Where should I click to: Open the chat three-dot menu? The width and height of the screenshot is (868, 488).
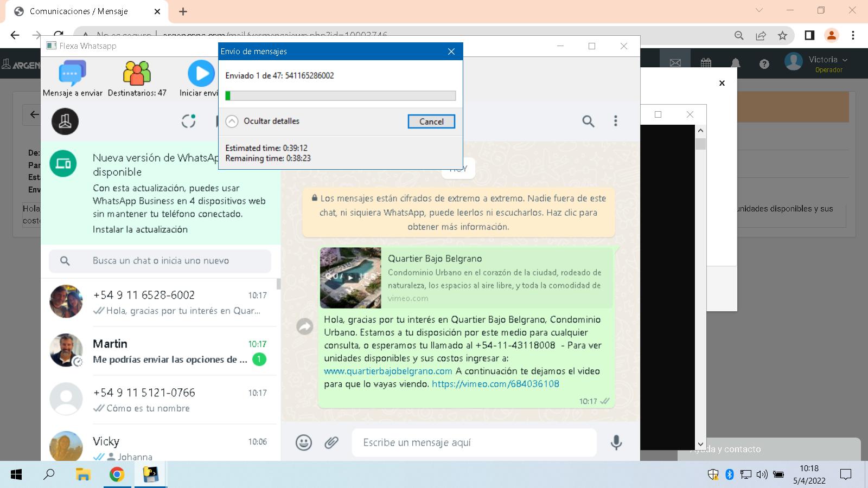point(615,121)
